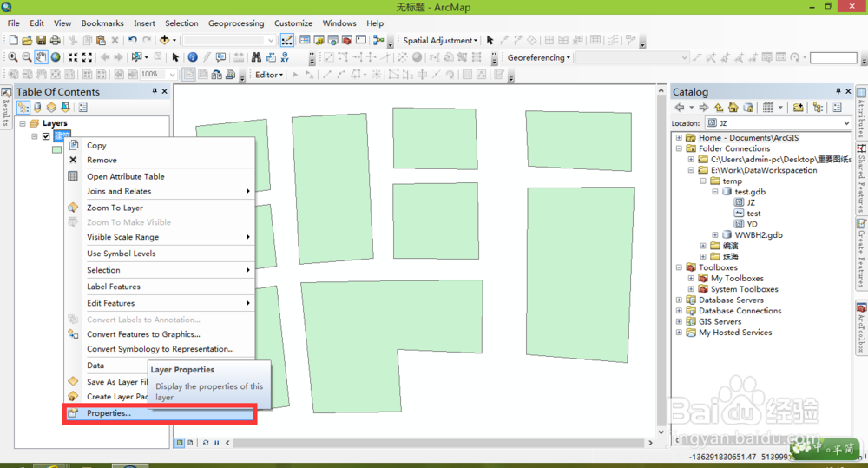Select the Identify tool
The image size is (868, 468).
[193, 57]
